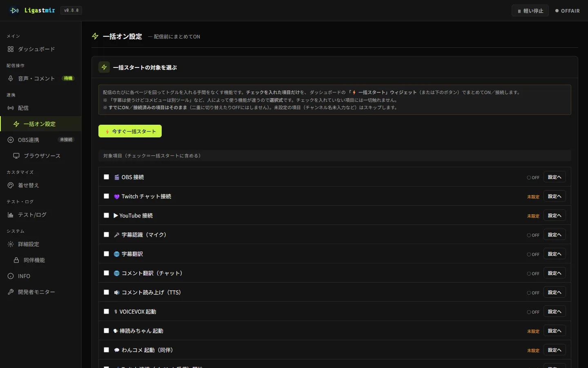
Task: Click the 軽い停止 button
Action: 530,11
